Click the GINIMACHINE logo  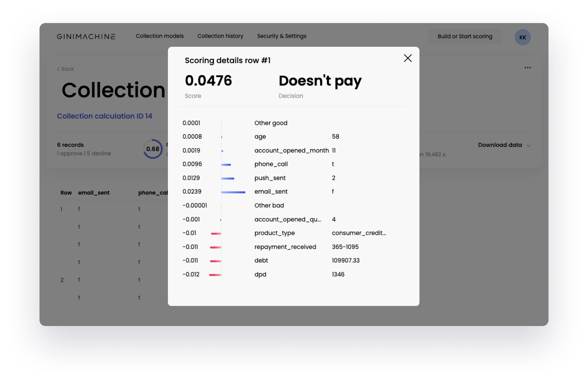click(x=86, y=37)
